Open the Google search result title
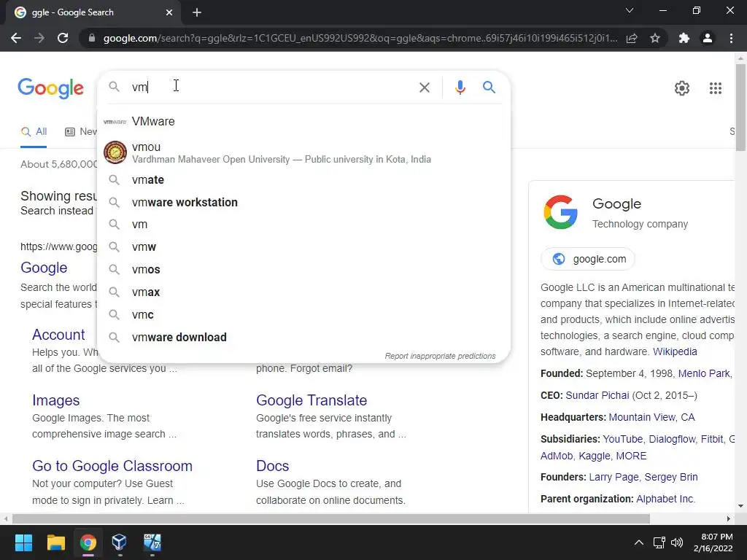 [x=44, y=268]
